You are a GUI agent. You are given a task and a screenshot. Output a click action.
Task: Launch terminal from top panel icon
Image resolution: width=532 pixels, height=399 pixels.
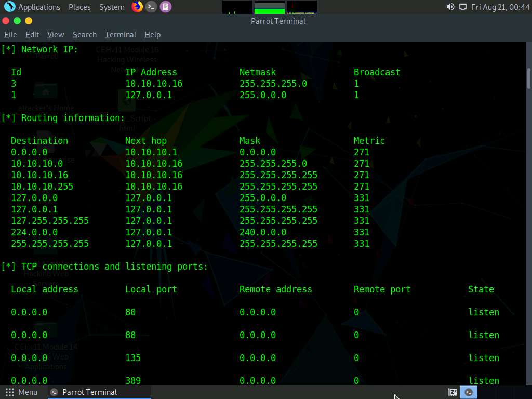(151, 7)
